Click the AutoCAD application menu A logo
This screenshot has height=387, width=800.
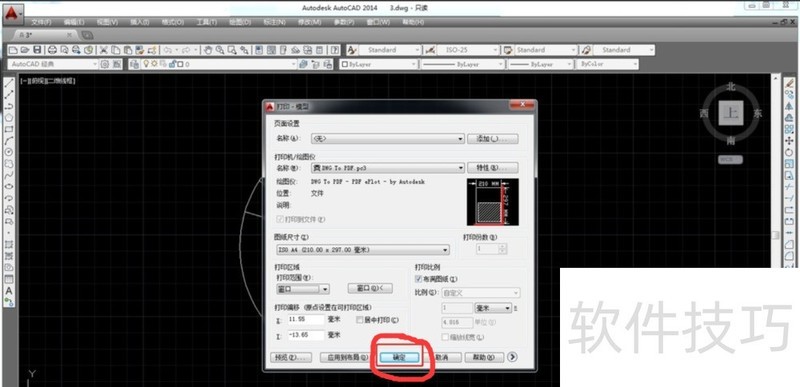12,13
